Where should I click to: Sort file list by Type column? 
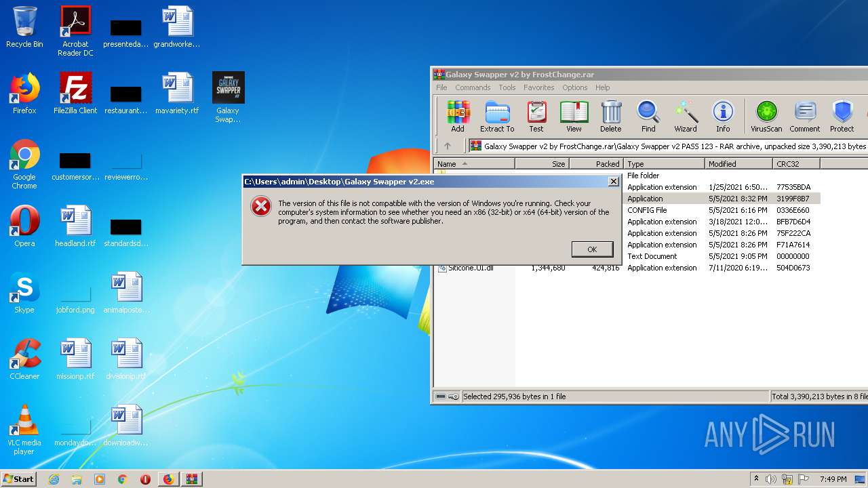[x=664, y=164]
